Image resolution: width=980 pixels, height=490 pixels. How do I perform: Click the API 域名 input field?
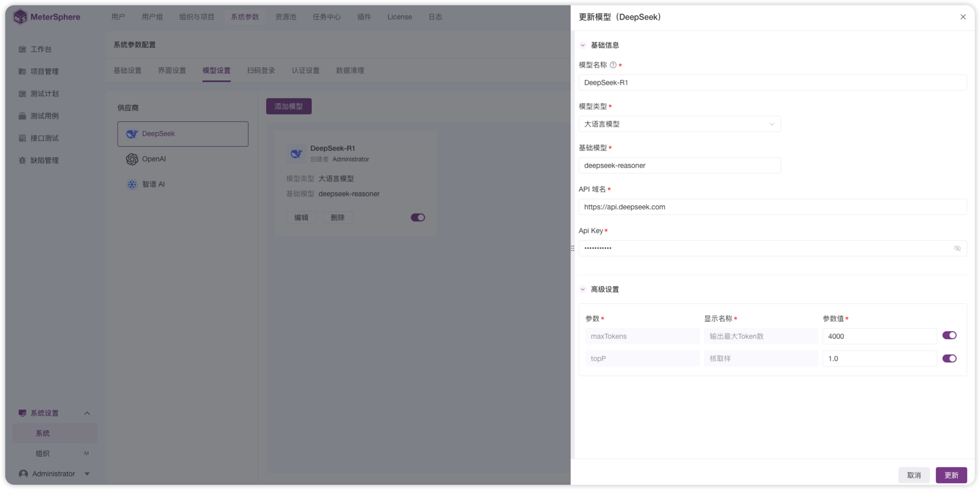pos(773,207)
